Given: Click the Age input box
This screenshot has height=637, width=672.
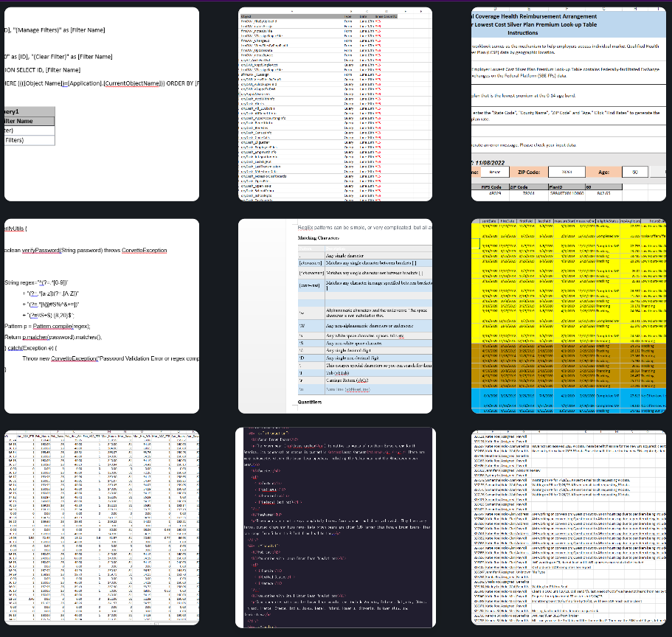Looking at the screenshot, I should pos(634,172).
